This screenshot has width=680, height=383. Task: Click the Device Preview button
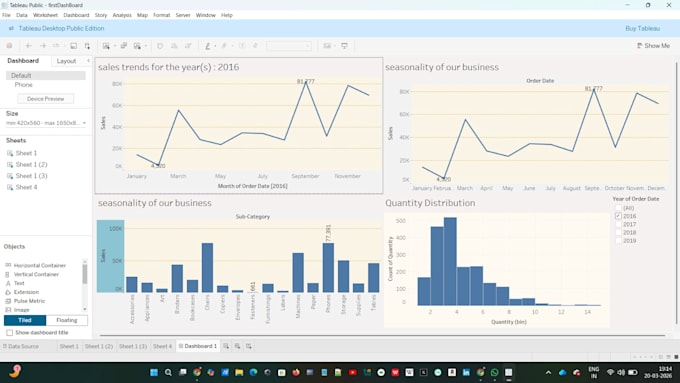pos(46,99)
